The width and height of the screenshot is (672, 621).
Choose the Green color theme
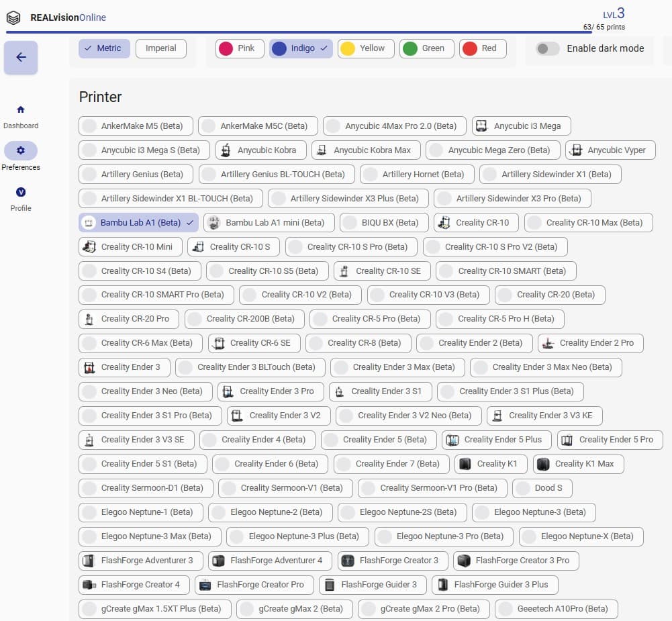(x=427, y=48)
